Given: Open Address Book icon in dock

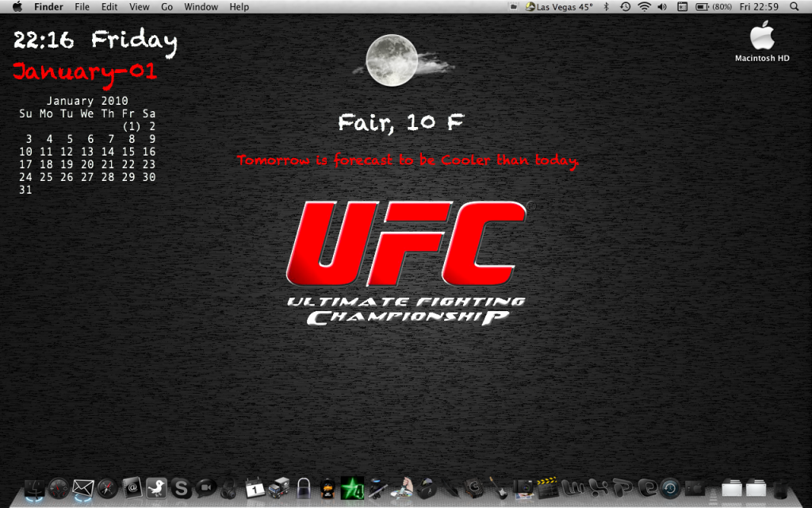Looking at the screenshot, I should tap(132, 488).
